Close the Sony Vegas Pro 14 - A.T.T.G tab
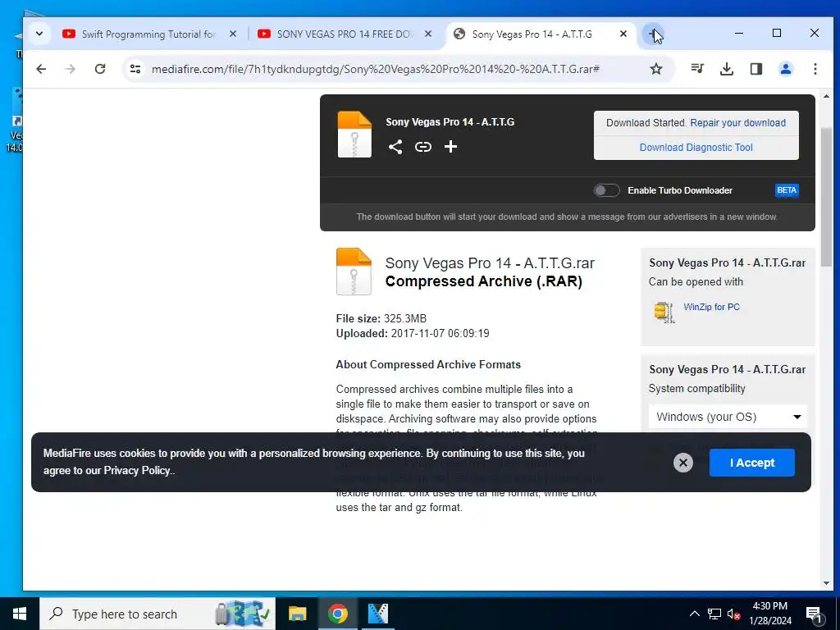The width and height of the screenshot is (840, 630). pyautogui.click(x=623, y=34)
